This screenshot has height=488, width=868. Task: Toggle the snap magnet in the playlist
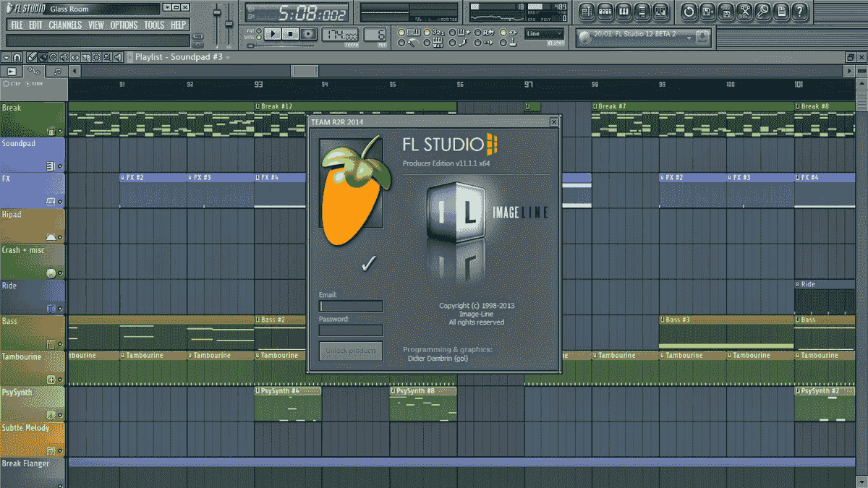pyautogui.click(x=17, y=57)
